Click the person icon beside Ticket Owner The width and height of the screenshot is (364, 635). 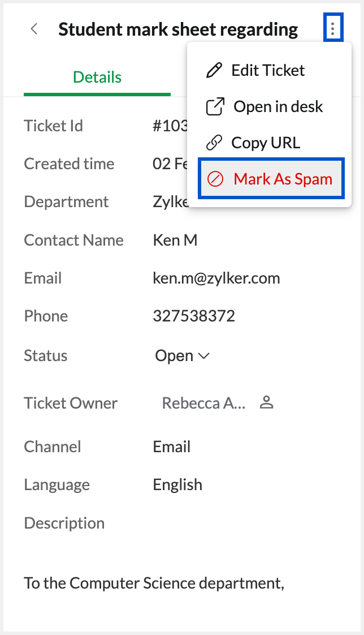coord(266,403)
